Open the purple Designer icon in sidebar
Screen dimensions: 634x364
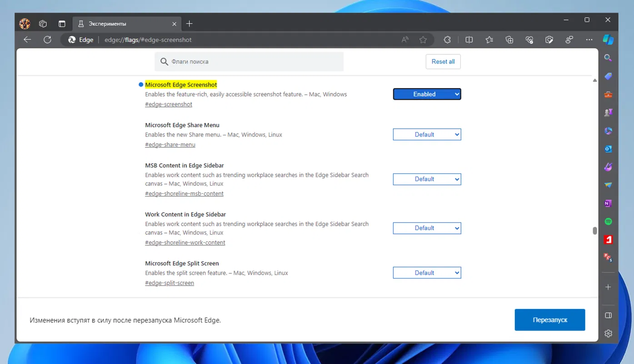[608, 167]
